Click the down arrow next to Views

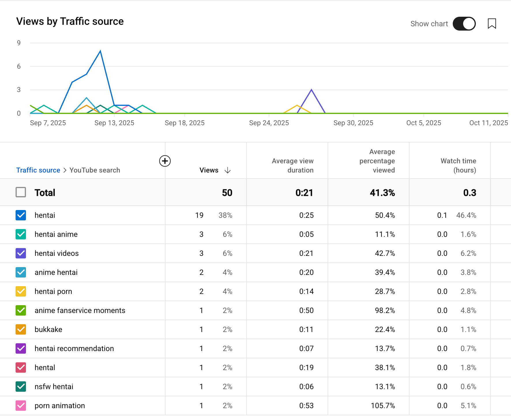click(228, 170)
